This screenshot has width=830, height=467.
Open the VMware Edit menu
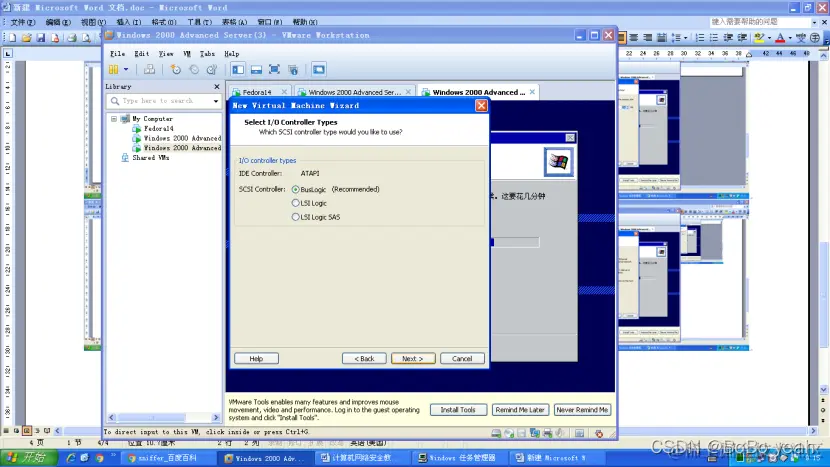[141, 53]
